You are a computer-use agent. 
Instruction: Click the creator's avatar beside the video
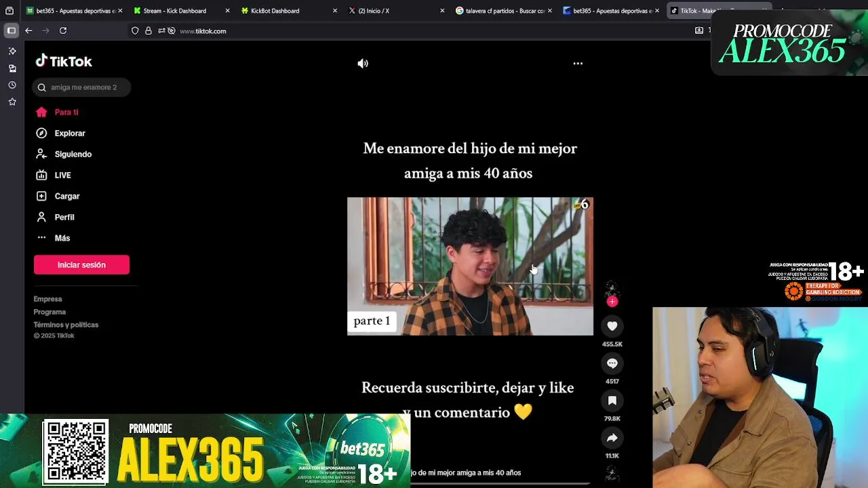click(612, 290)
